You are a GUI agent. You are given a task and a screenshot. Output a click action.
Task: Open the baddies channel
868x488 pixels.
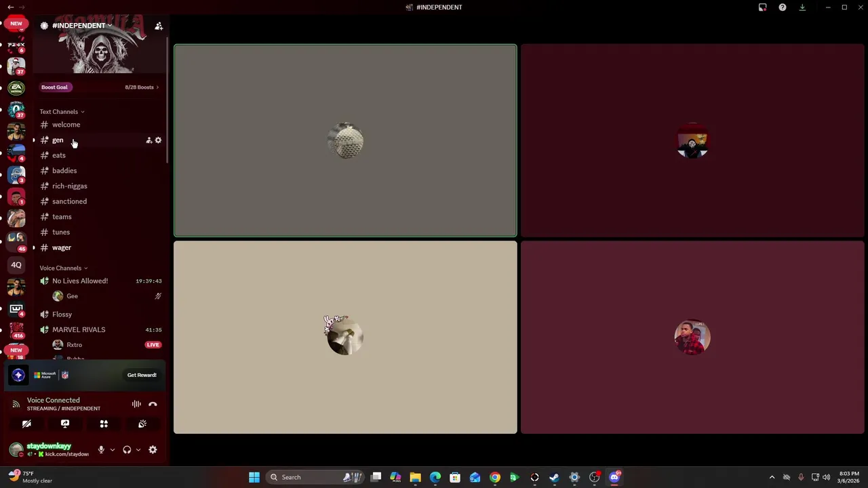point(100,171)
